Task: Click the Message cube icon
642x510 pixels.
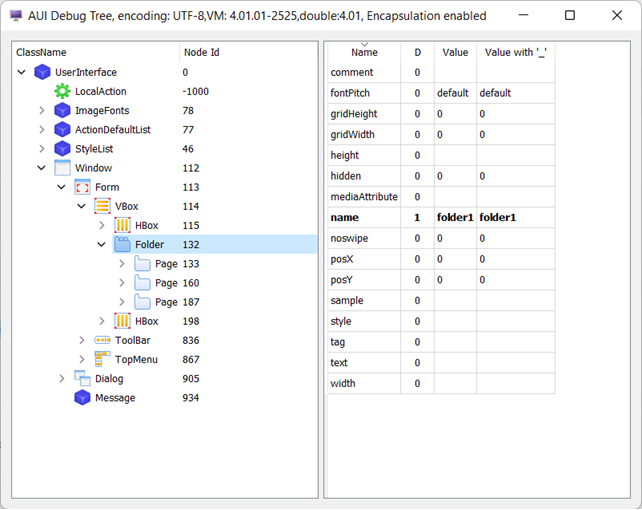Action: tap(82, 398)
